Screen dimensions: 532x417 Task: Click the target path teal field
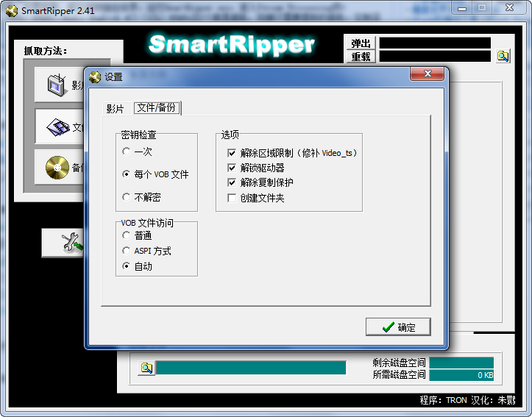251,368
